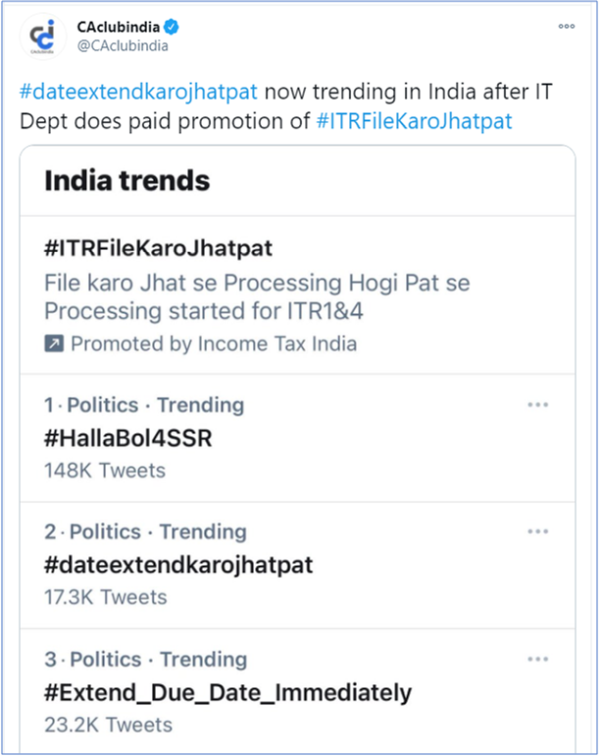Open the #Extend_Due_Date_Immediately trending topic
Viewport: 600px width, 756px height.
click(227, 692)
